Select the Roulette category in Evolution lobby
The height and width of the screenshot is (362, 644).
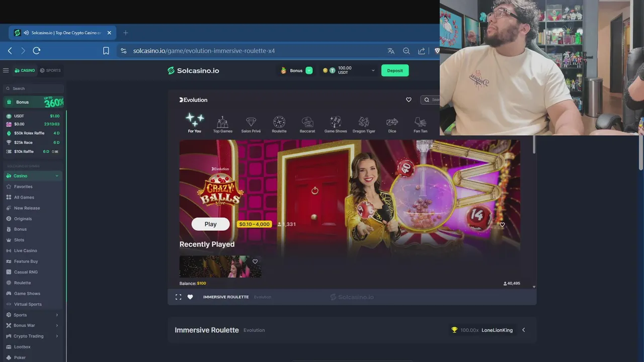pos(279,125)
